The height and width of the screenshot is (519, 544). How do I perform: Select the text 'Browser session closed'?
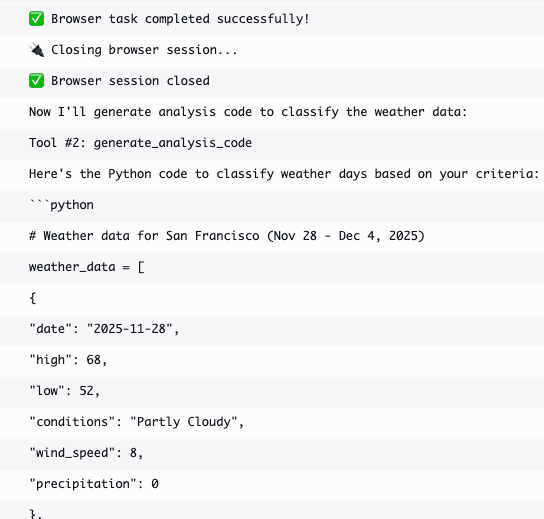tap(130, 81)
